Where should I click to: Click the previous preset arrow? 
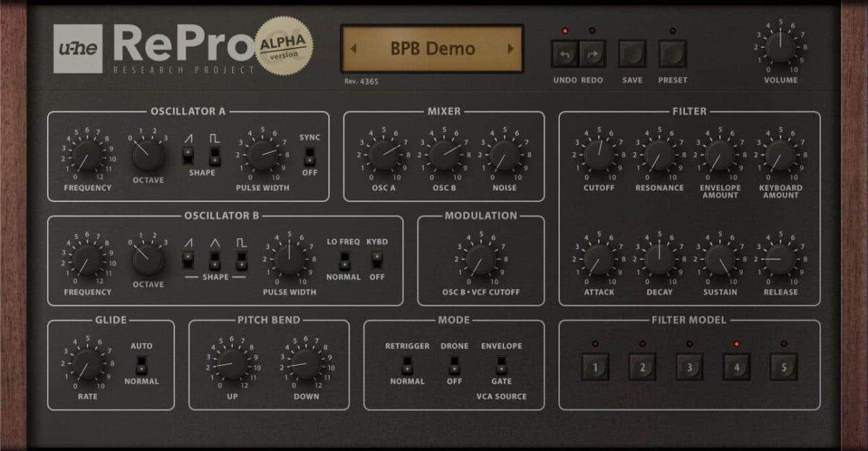tap(352, 48)
